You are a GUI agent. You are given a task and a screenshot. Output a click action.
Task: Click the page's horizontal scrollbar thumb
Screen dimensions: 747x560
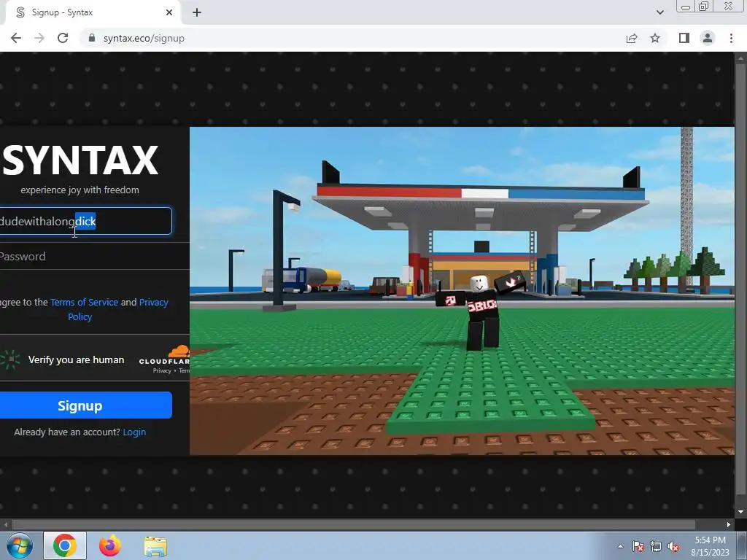(x=354, y=524)
